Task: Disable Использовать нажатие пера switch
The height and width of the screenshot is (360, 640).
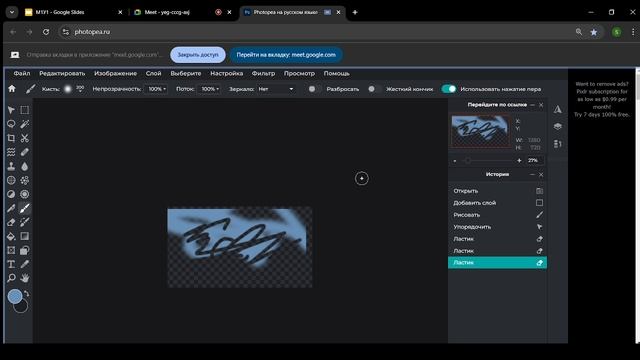Action: [449, 89]
